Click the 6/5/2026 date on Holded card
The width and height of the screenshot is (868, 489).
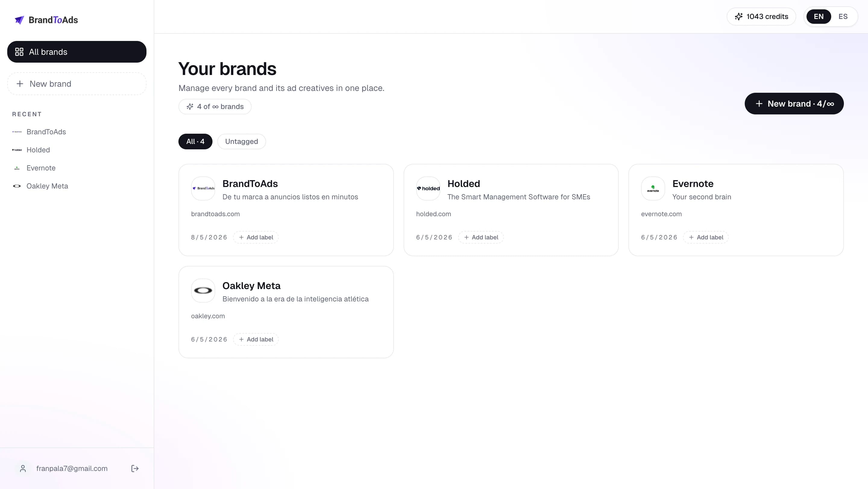[434, 237]
